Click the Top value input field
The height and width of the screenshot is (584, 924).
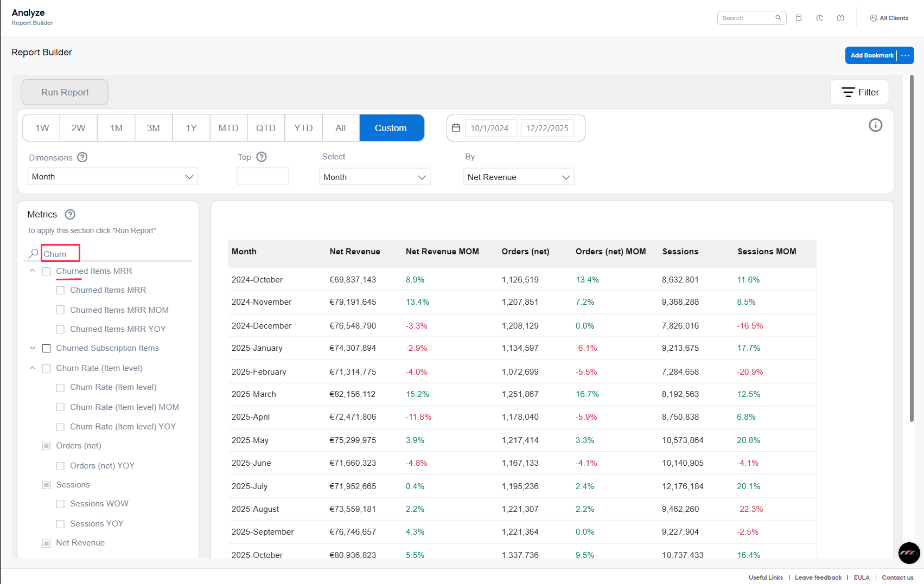[263, 176]
